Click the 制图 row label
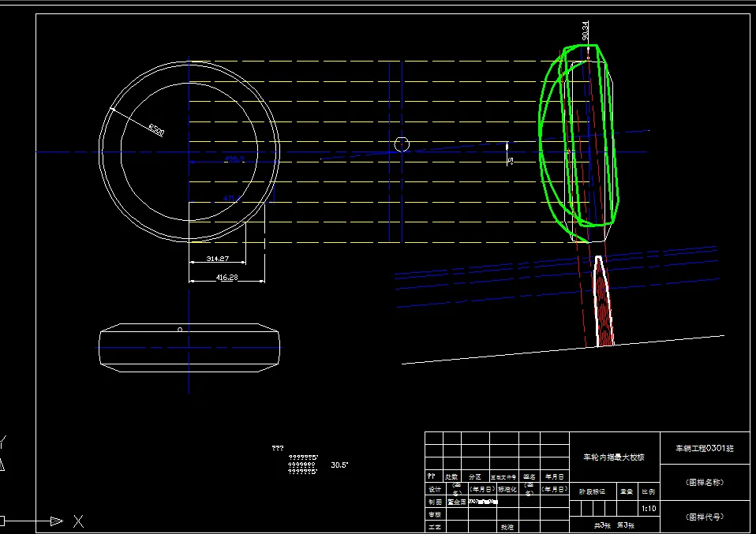 click(434, 502)
